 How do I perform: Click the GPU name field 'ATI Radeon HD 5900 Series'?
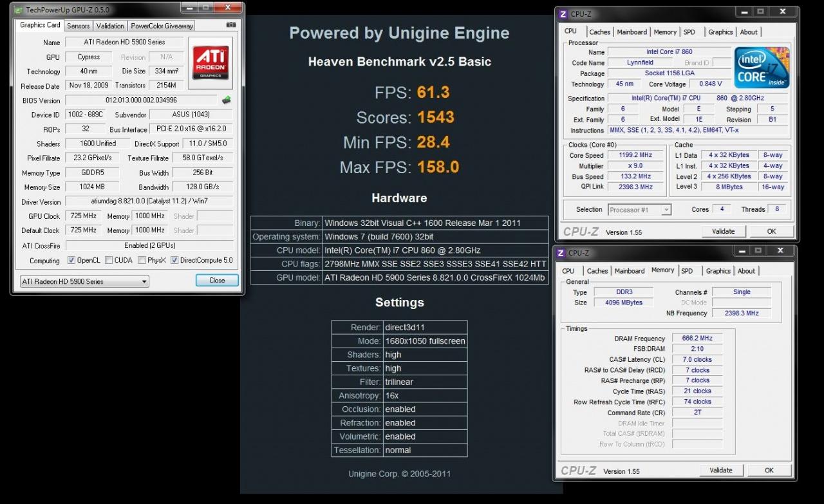[x=124, y=42]
